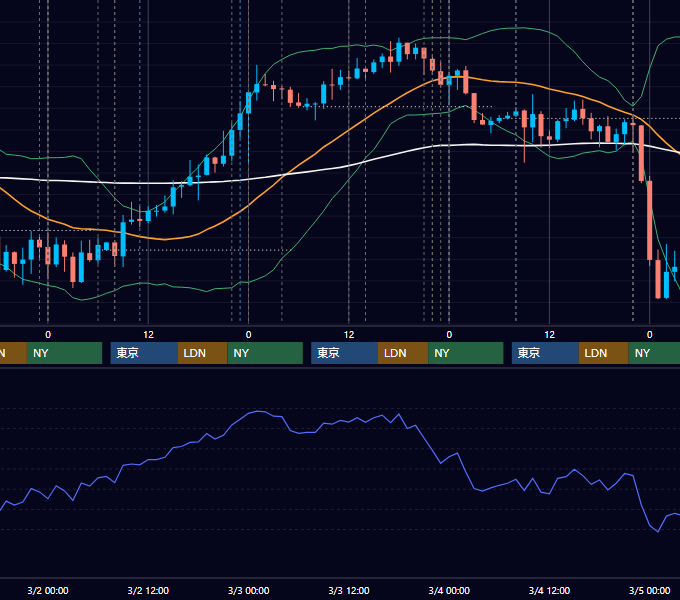Viewport: 680px width, 600px height.
Task: Select the 東京 session block above 3/4 12:00
Action: pyautogui.click(x=545, y=353)
